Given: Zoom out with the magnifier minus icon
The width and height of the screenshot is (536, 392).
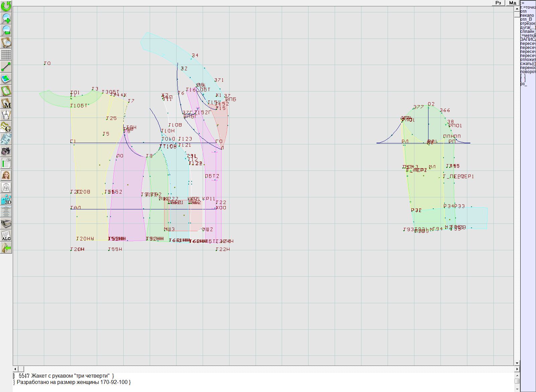Looking at the screenshot, I should click(6, 30).
